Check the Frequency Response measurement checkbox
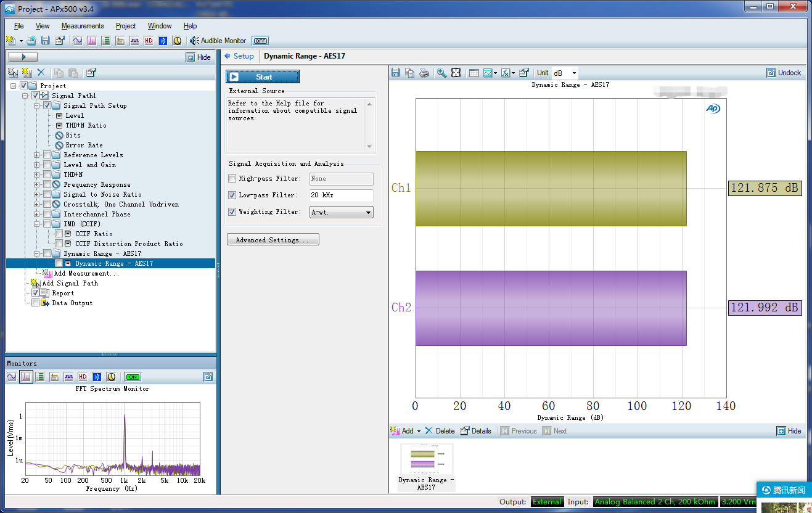This screenshot has height=513, width=812. click(47, 184)
